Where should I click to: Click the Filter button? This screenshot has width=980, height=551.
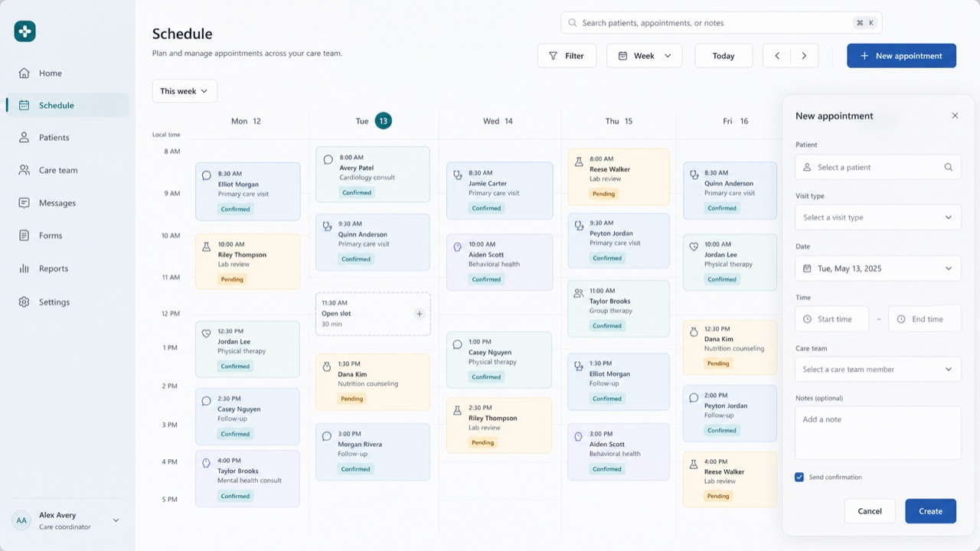tap(567, 56)
